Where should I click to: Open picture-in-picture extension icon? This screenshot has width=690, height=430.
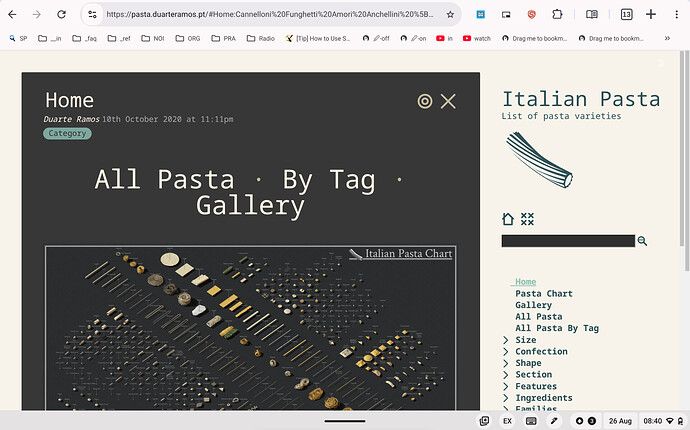506,15
